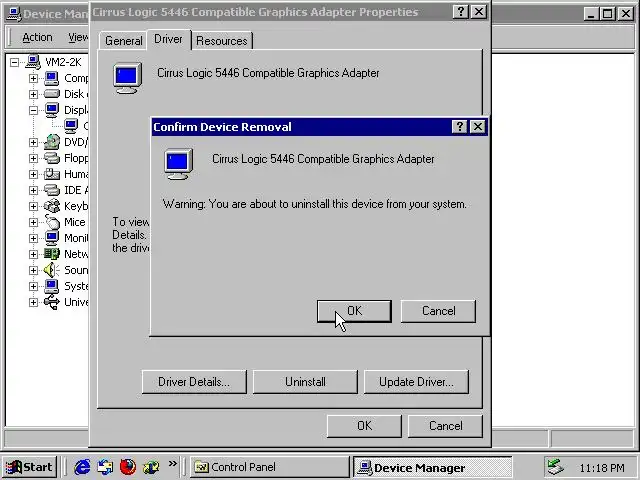Viewport: 640px width, 480px height.
Task: Switch to the General tab
Action: [x=124, y=41]
